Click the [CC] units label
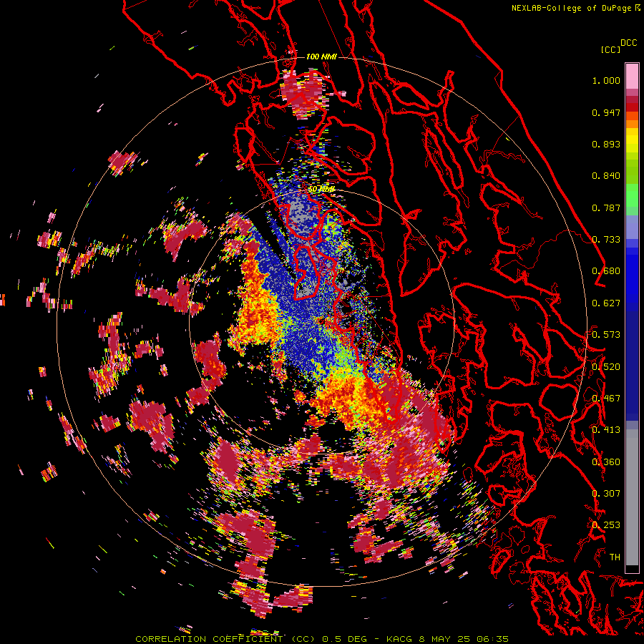 pyautogui.click(x=611, y=49)
